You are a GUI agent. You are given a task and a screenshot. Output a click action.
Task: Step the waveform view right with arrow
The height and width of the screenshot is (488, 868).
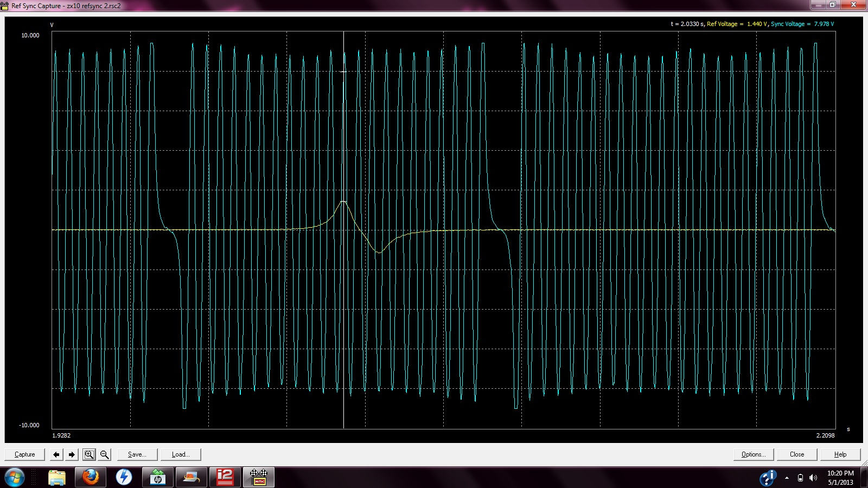click(72, 454)
